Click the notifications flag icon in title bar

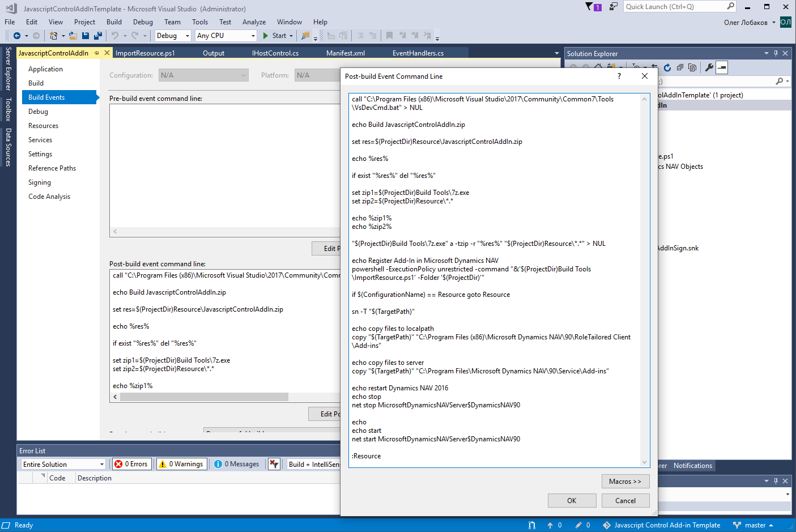[x=593, y=7]
